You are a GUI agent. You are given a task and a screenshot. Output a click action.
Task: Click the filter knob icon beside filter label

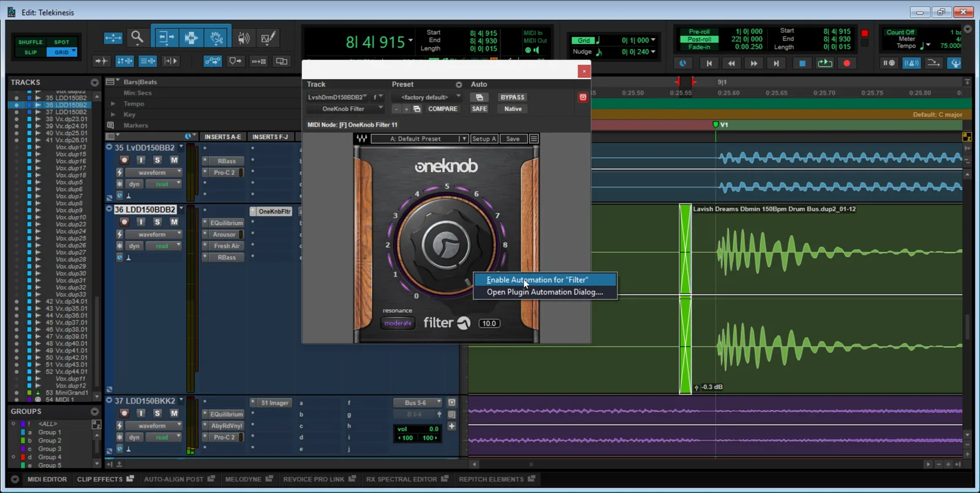[464, 323]
